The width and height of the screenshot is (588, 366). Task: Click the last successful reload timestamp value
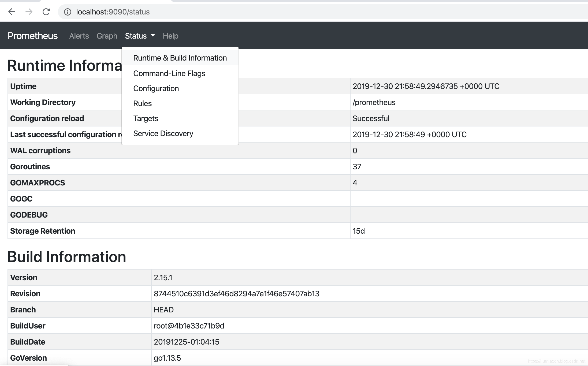click(x=410, y=135)
